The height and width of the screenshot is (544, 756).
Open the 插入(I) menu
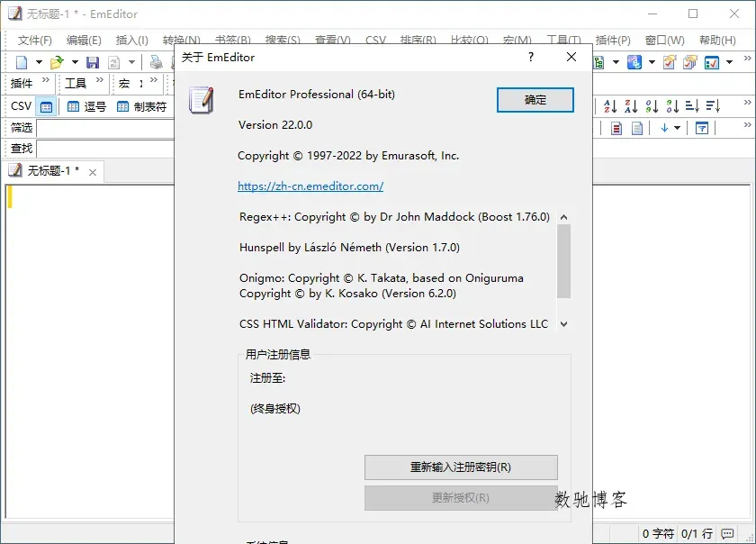132,40
